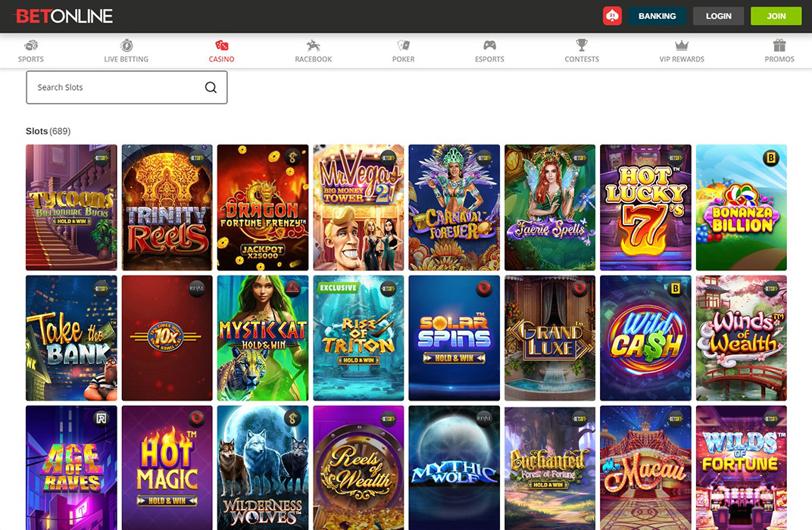Image resolution: width=812 pixels, height=530 pixels.
Task: Select the Sports dice icon
Action: (31, 45)
